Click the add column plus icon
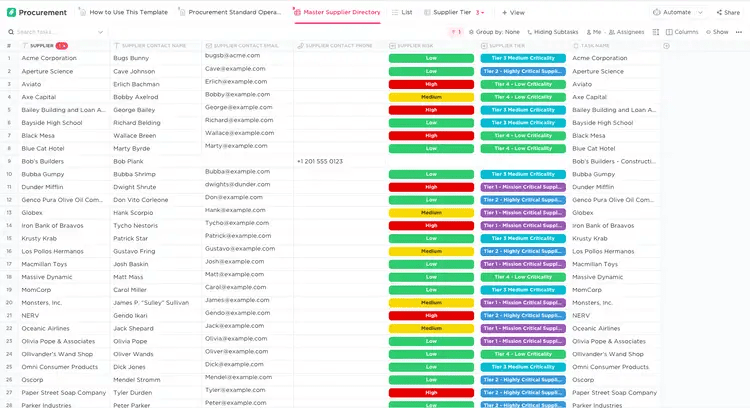 click(x=666, y=46)
